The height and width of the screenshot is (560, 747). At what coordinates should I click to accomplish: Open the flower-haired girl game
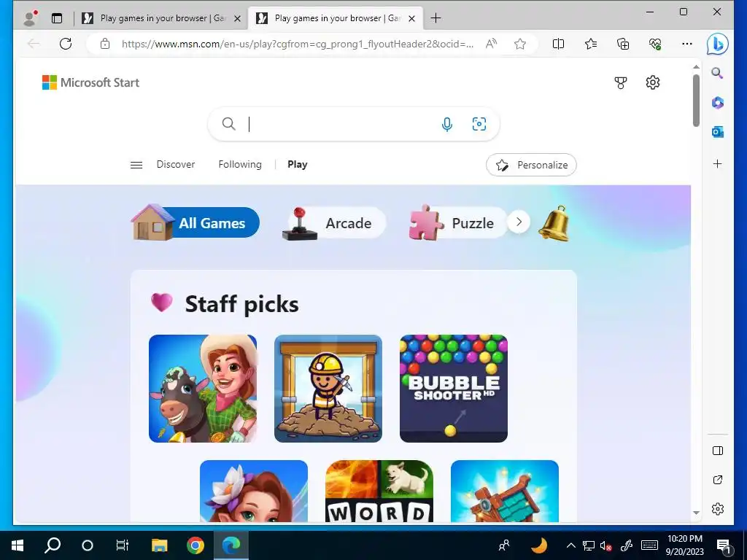pyautogui.click(x=254, y=491)
